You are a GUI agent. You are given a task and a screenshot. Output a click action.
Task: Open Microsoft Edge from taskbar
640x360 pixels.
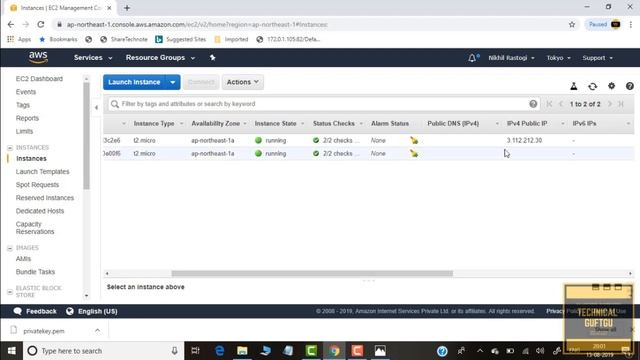pos(220,351)
